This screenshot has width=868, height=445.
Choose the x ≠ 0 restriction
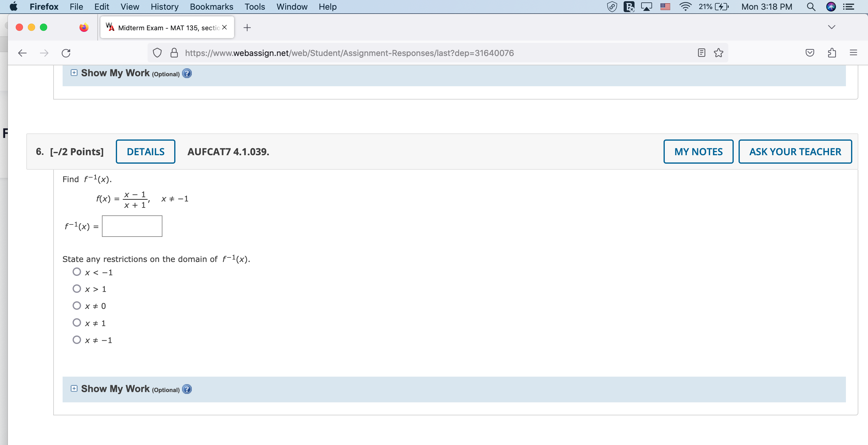click(x=77, y=306)
